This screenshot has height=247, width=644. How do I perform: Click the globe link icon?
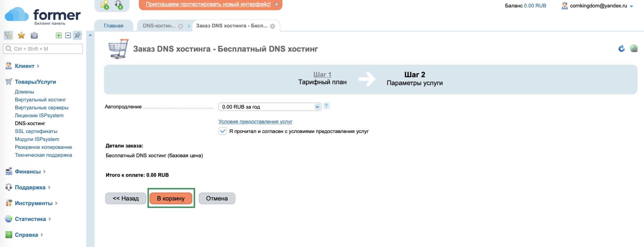point(634,49)
